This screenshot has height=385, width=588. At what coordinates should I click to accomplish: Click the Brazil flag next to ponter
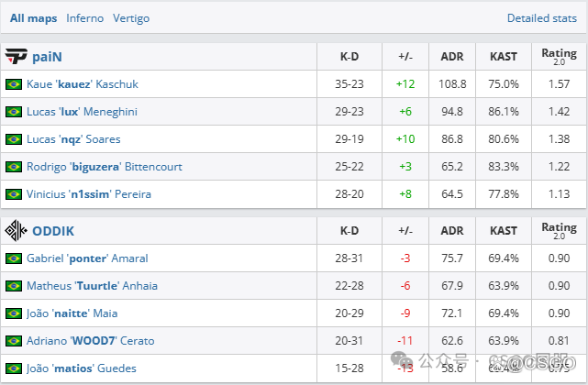[x=14, y=258]
